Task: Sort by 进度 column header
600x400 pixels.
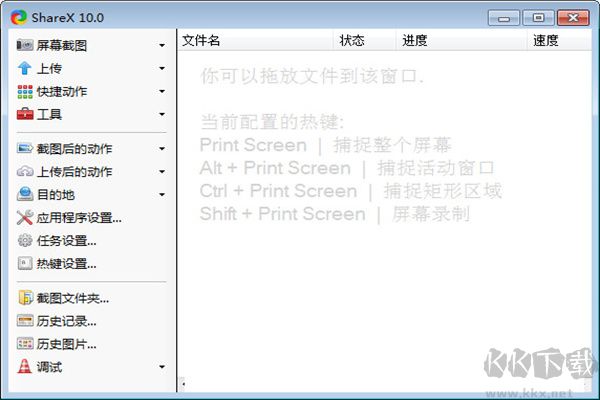Action: click(x=461, y=40)
